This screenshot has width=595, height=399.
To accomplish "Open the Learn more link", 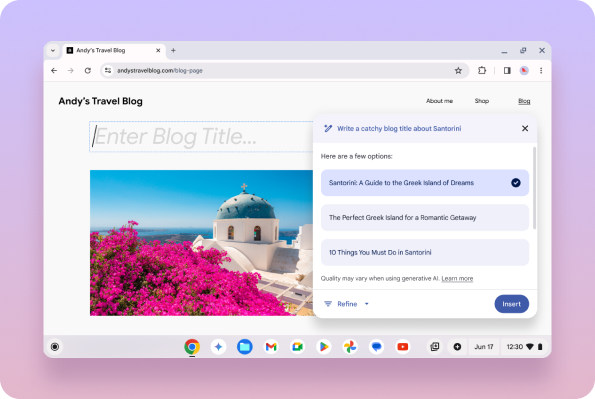I will [x=457, y=279].
